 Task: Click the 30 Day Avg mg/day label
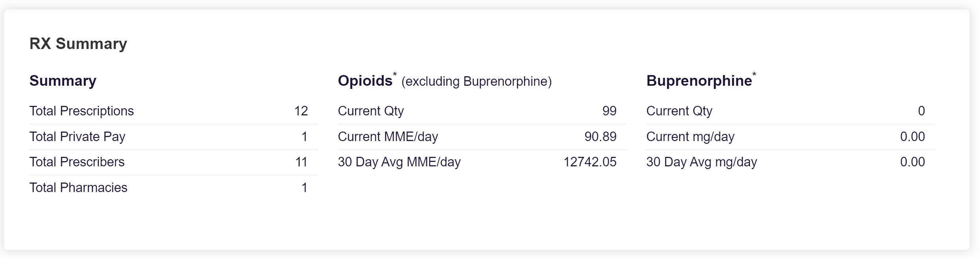(701, 162)
